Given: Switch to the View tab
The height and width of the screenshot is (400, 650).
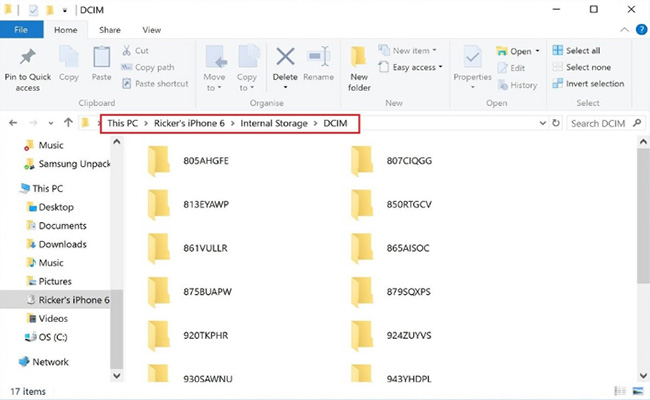Looking at the screenshot, I should coord(152,30).
